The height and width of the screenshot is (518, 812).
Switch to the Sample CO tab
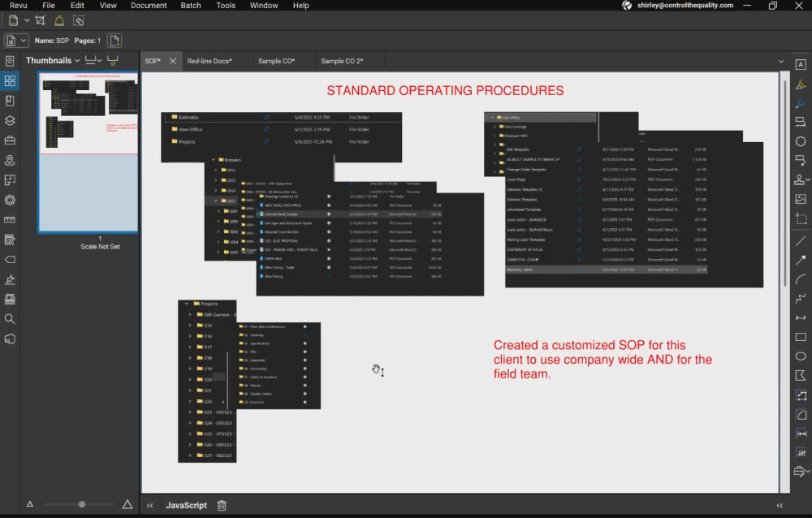(277, 61)
